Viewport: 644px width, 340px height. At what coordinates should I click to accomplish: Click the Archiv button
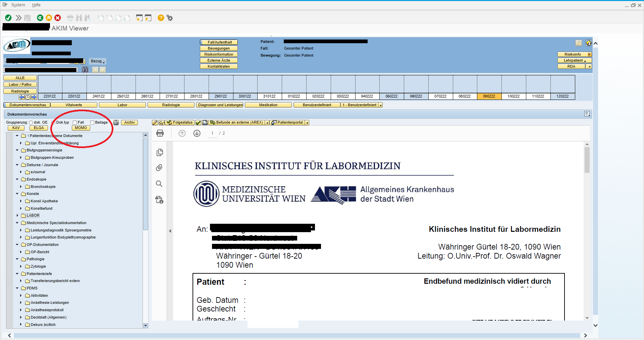point(129,123)
